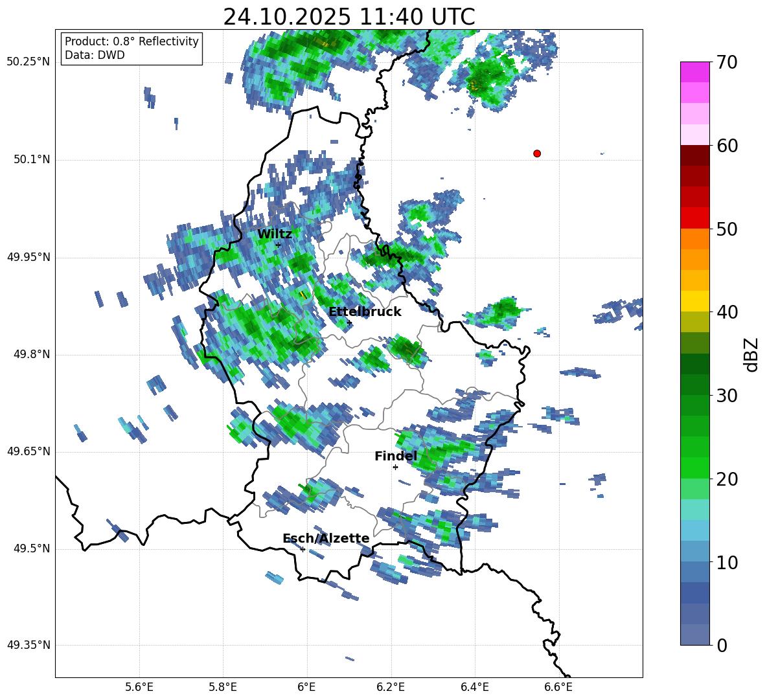Click the cross marker beside Findel
This screenshot has width=767, height=700.
(395, 468)
